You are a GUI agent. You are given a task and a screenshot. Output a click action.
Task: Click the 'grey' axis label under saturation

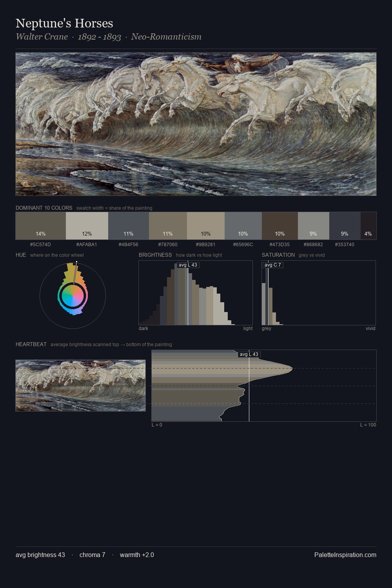pyautogui.click(x=267, y=328)
